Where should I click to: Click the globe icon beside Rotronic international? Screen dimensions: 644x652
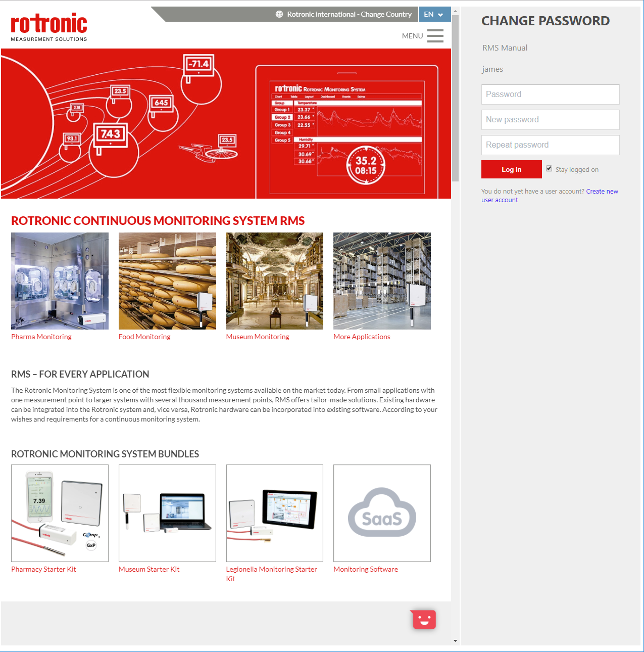(x=279, y=14)
